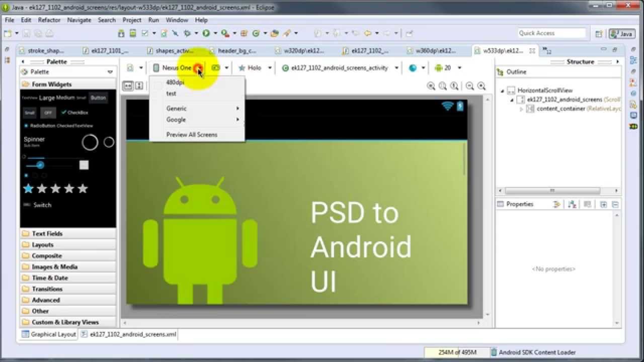
Task: Expand the Layouts palette category
Action: (68, 245)
